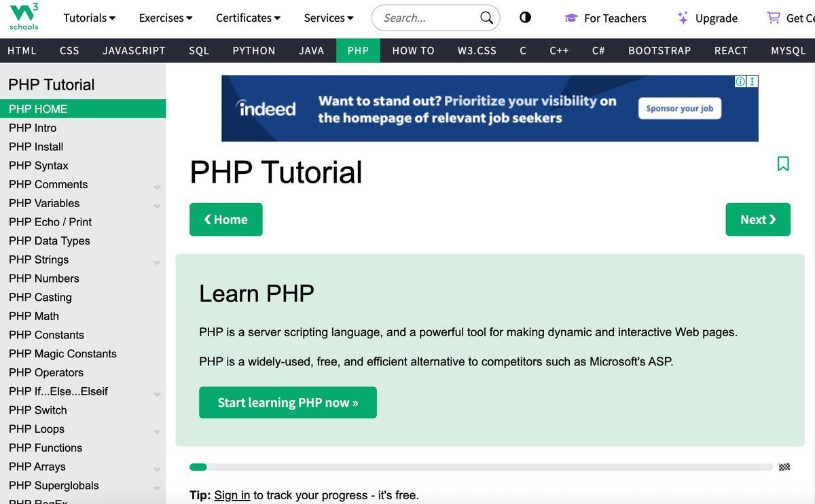Open the Sign in link
Image resolution: width=815 pixels, height=504 pixels.
[x=231, y=494]
